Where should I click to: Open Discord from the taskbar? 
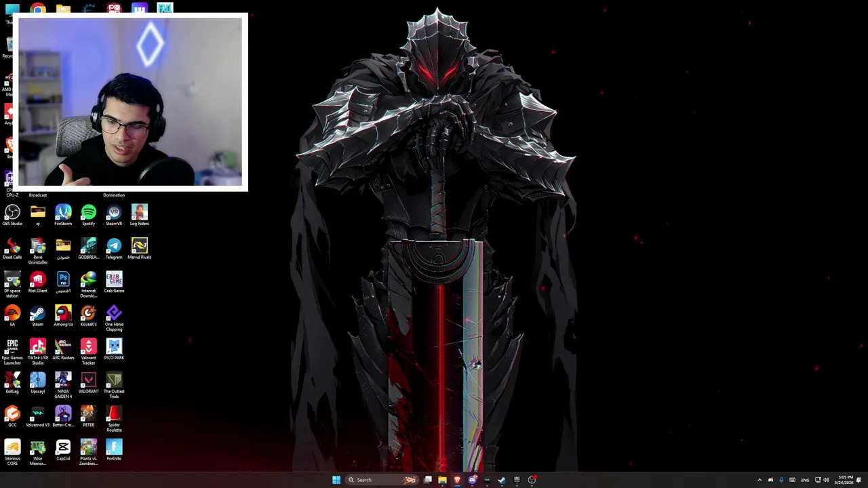tap(472, 480)
